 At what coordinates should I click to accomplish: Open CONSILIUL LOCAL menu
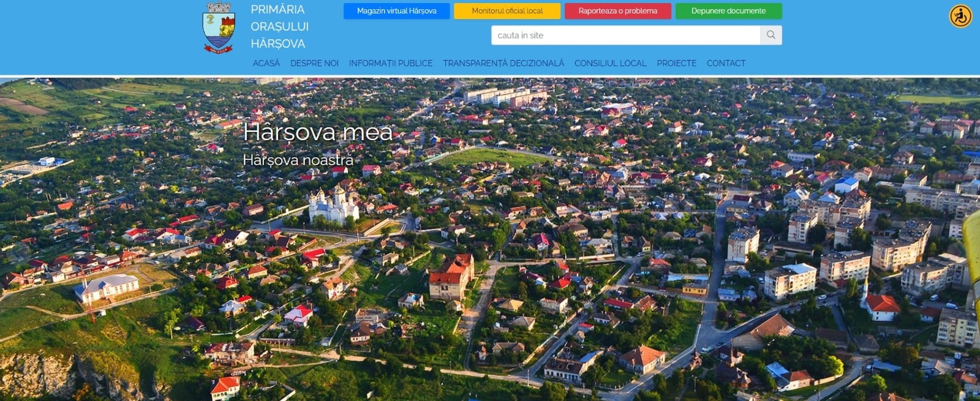610,63
